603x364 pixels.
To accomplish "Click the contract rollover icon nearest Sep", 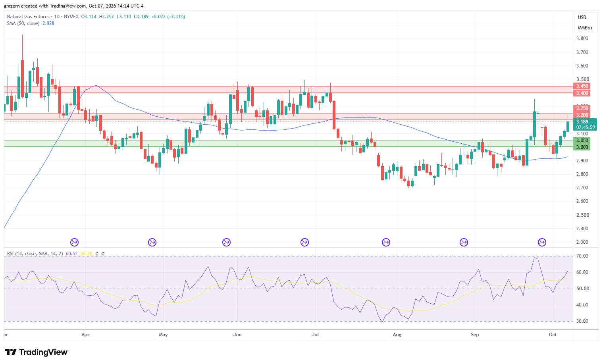I will pyautogui.click(x=464, y=242).
